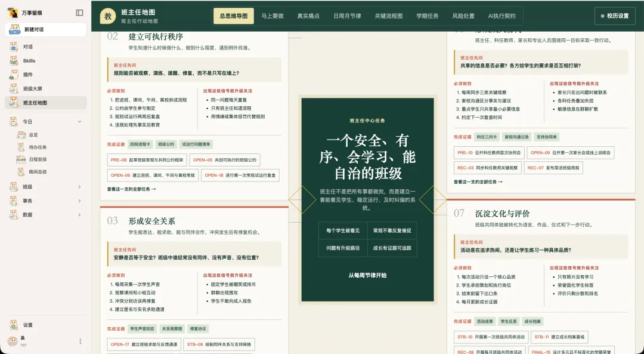Click the user avatar at sidebar bottom
Viewport: 644px width, 354px height.
point(13,341)
